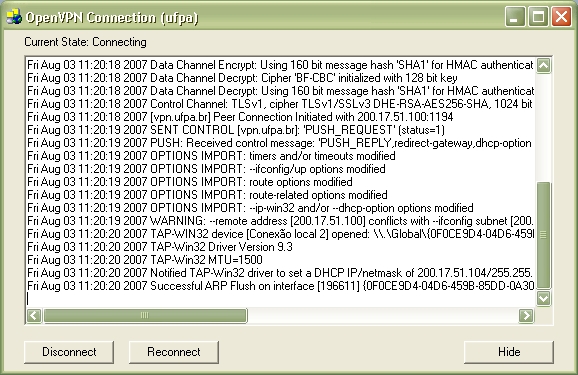Click the horizontal scrollbar thumb
The height and width of the screenshot is (375, 578).
145,316
